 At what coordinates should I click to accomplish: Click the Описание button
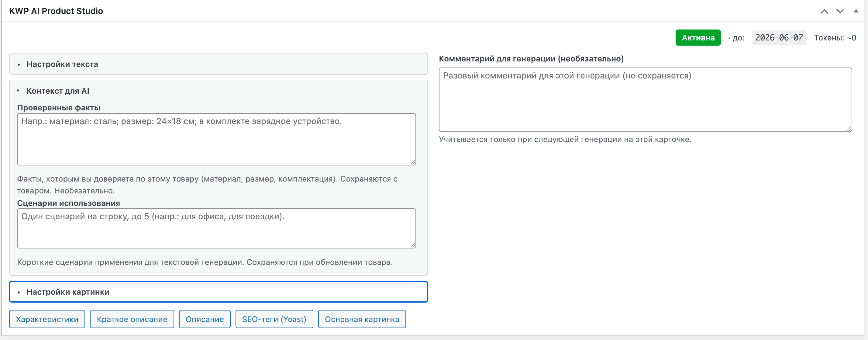pyautogui.click(x=205, y=319)
